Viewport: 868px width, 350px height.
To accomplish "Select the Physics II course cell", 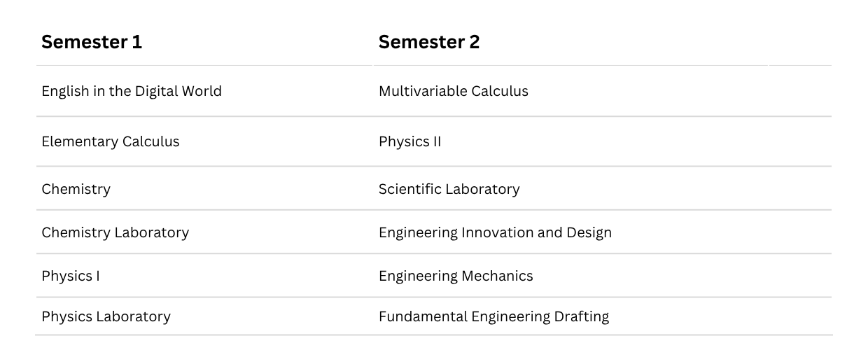I will [410, 141].
